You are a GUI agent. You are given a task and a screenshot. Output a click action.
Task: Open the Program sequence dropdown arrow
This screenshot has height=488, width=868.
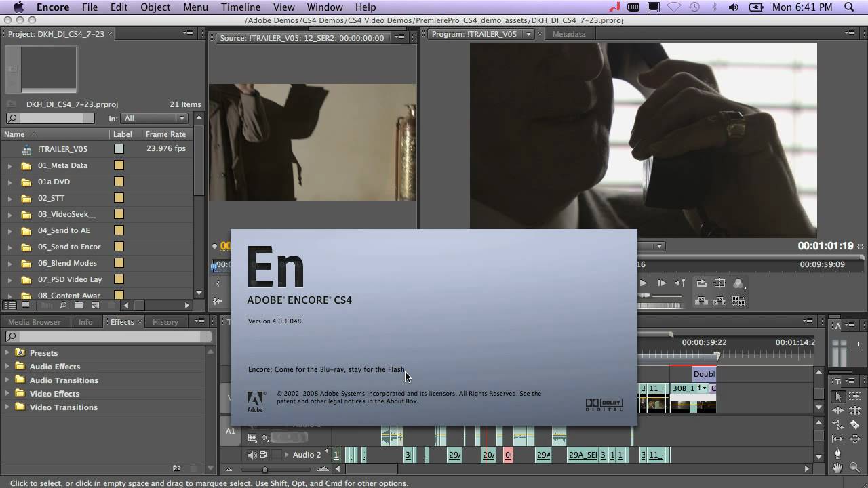(528, 34)
